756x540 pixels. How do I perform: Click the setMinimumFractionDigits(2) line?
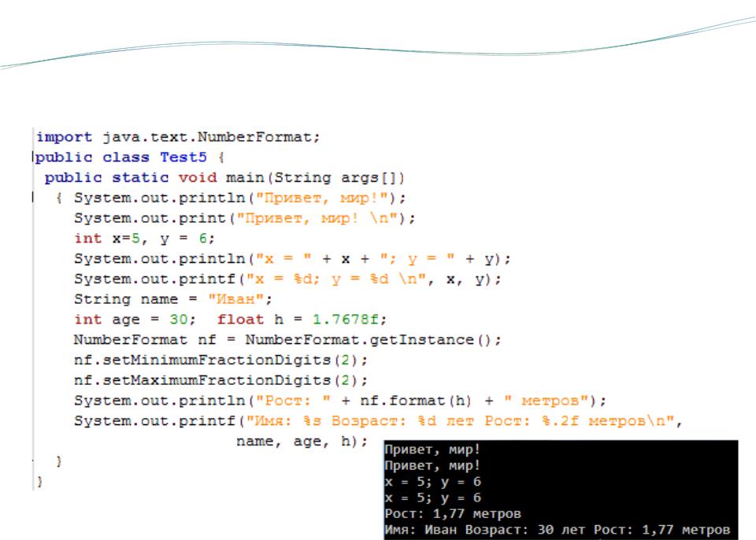point(220,361)
